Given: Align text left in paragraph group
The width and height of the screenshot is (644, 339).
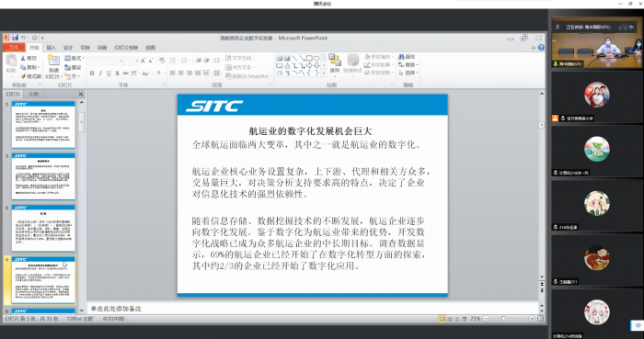Looking at the screenshot, I should click(x=173, y=73).
